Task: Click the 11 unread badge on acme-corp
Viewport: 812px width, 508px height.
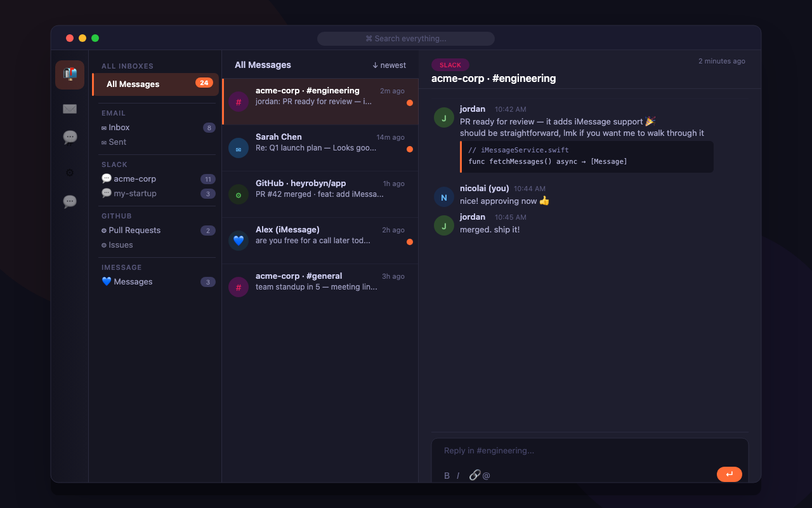Action: 208,179
